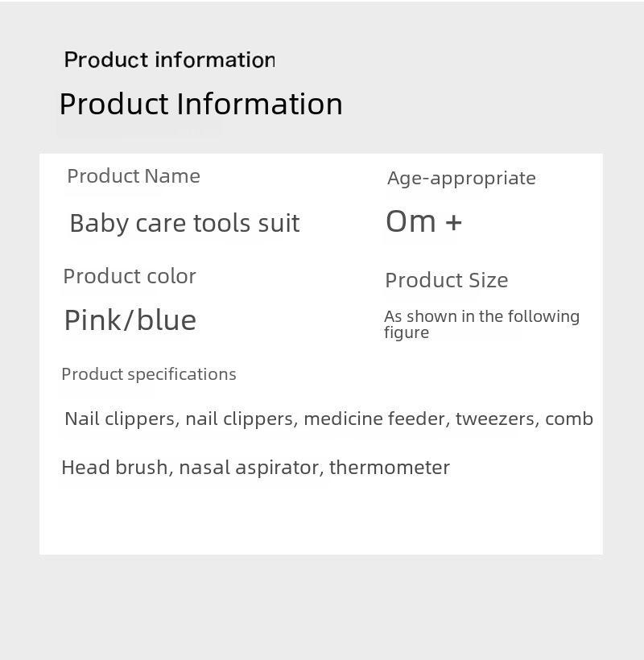The height and width of the screenshot is (660, 644).
Task: Click the word 'figure' under Product Size
Action: tap(407, 332)
